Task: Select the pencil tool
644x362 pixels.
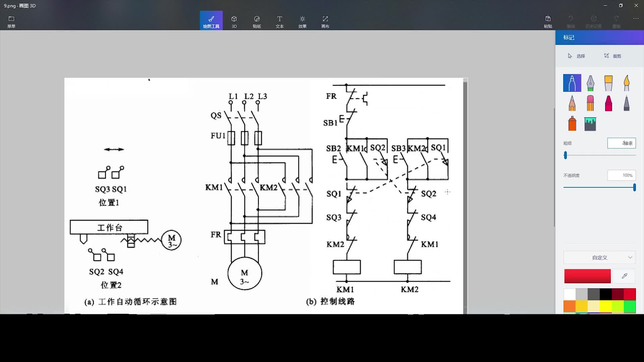Action: [x=572, y=103]
